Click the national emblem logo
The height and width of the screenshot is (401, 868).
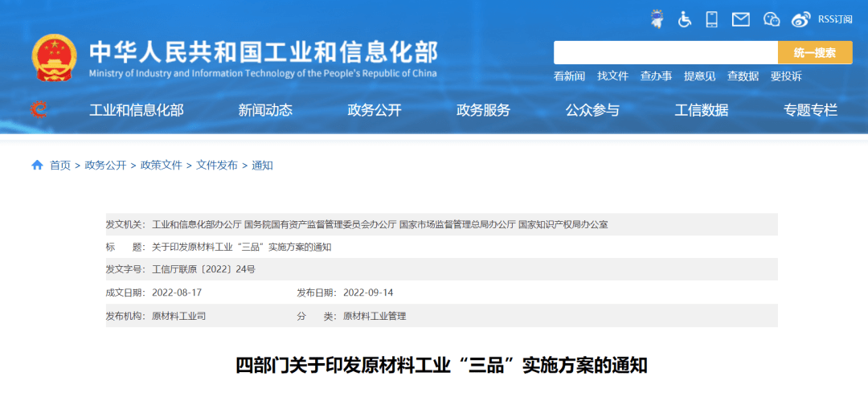point(55,58)
